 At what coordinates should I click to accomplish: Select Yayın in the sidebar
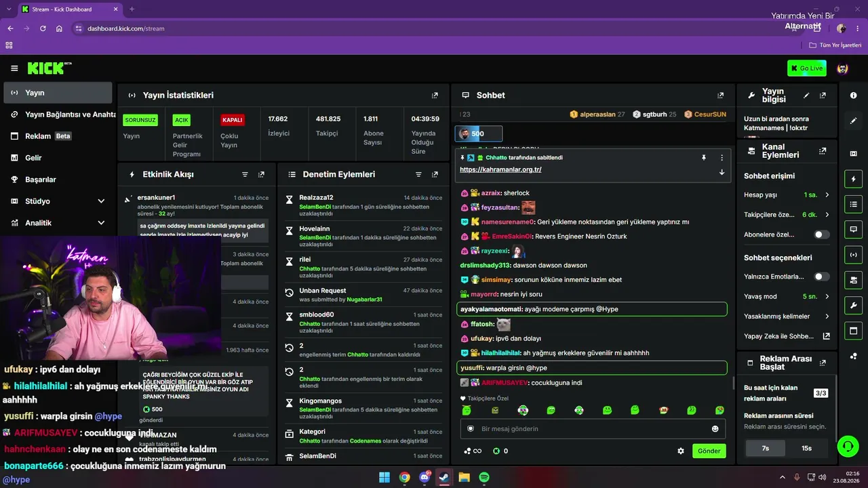[x=58, y=93]
